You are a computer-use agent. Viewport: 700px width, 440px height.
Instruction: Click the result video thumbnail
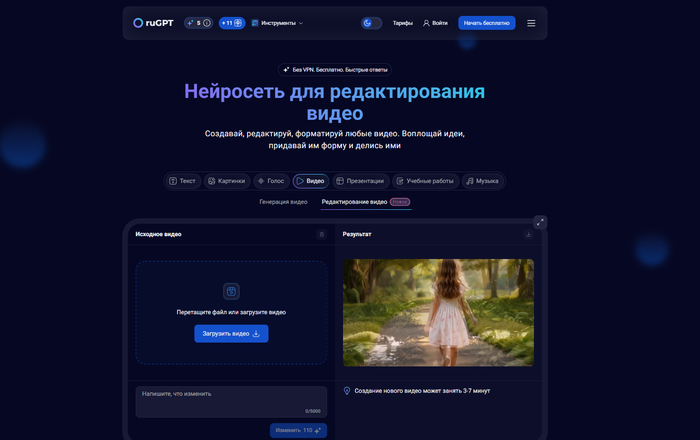pyautogui.click(x=438, y=312)
